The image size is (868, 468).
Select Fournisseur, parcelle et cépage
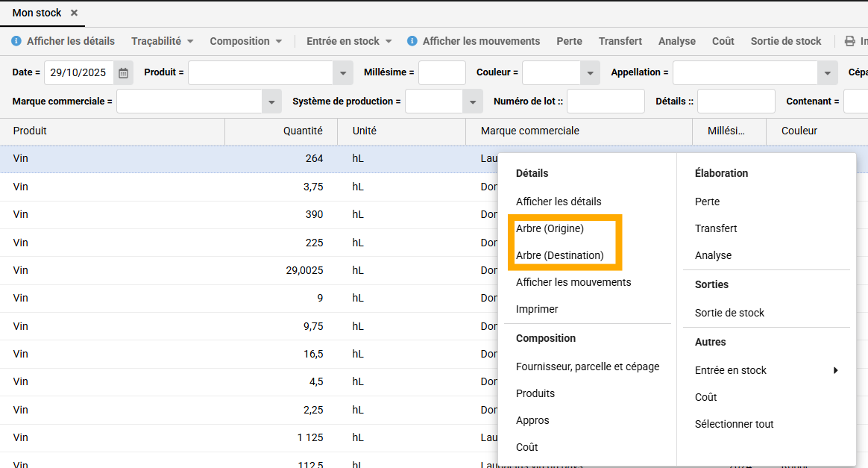588,366
